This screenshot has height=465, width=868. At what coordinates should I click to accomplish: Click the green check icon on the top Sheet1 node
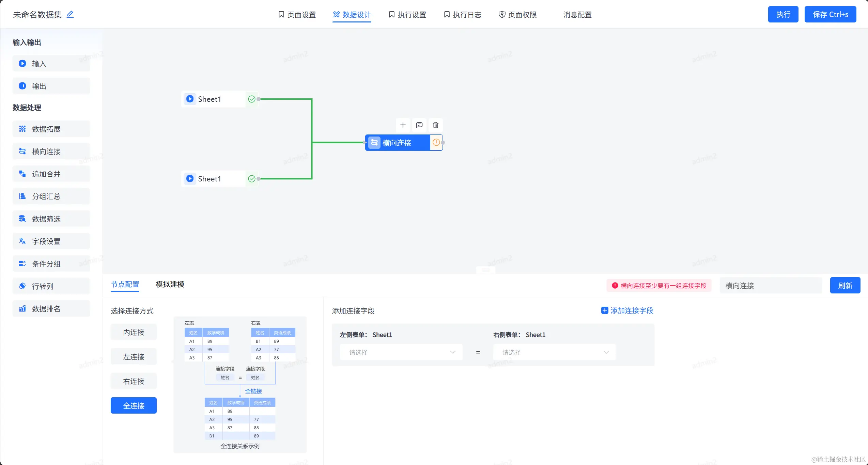point(252,99)
